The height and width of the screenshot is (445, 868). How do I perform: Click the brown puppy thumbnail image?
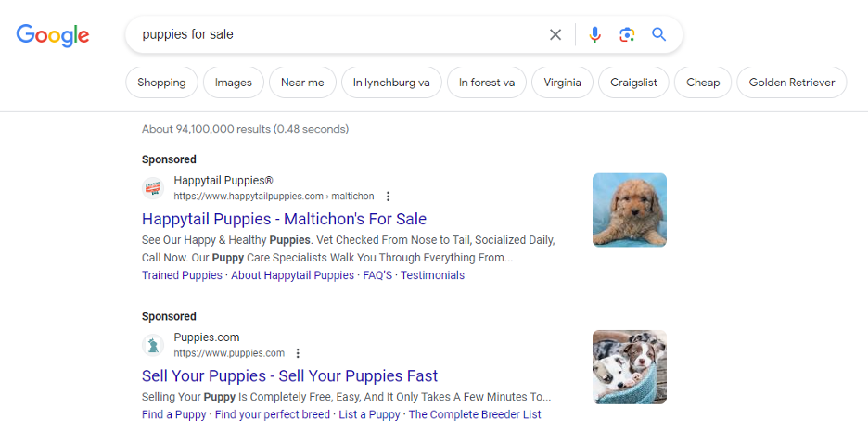pyautogui.click(x=630, y=210)
